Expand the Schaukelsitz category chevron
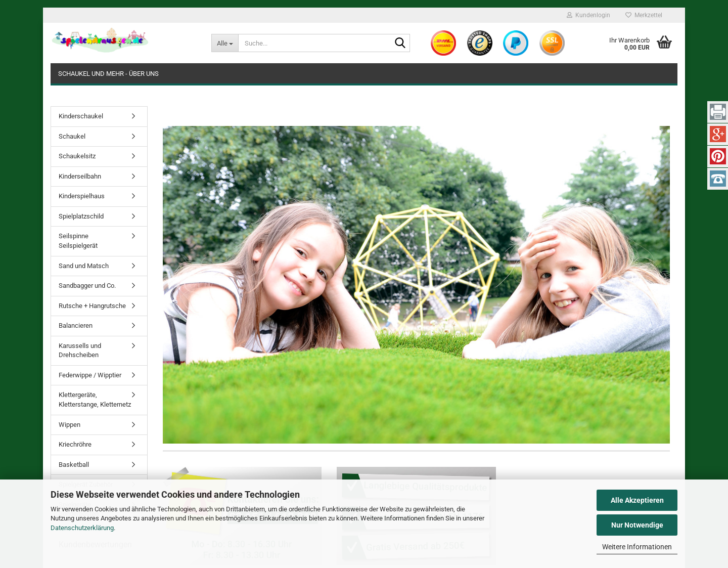Screen dimensions: 728x568 [x=133, y=156]
